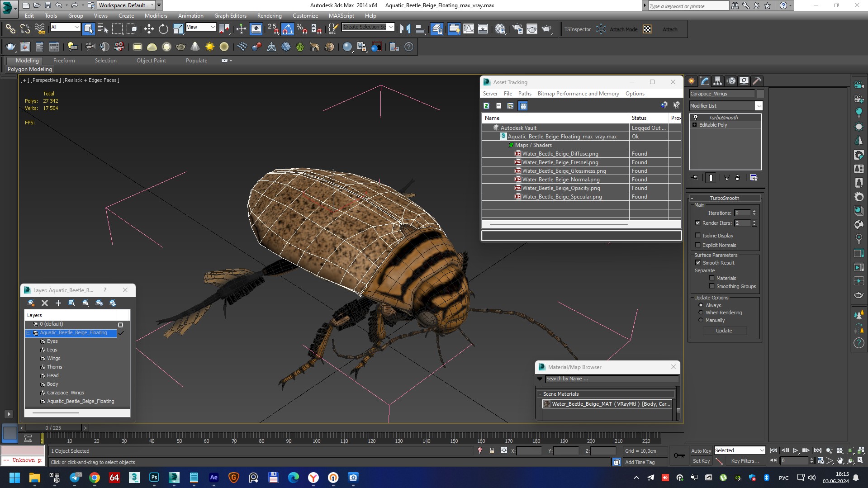Uncheck Smooth Result checkbox

pos(698,263)
